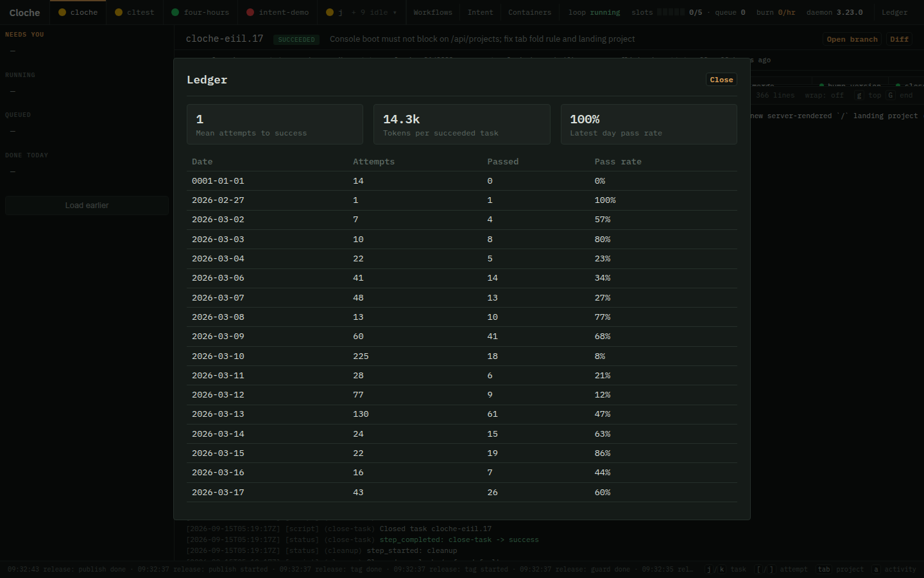Viewport: 924px width, 578px height.
Task: Click the 86% pass rate cell
Action: 603,453
